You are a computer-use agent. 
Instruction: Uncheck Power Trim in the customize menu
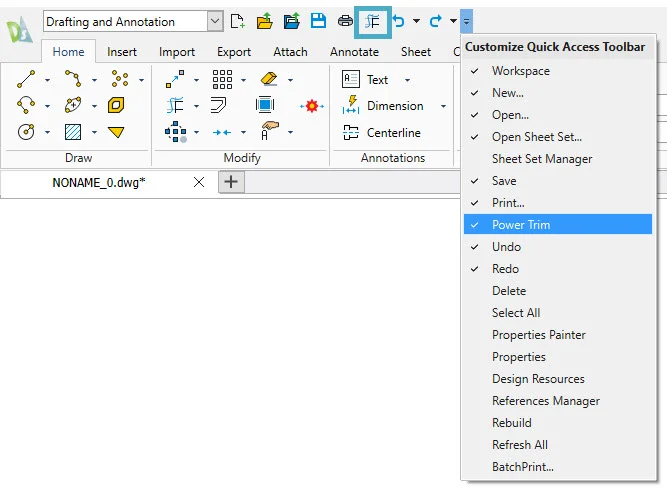coord(520,225)
